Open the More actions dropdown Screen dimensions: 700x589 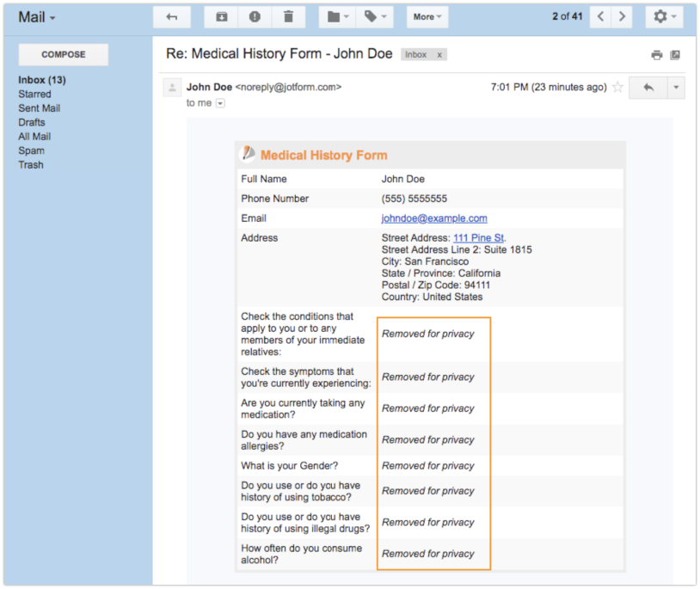tap(427, 16)
